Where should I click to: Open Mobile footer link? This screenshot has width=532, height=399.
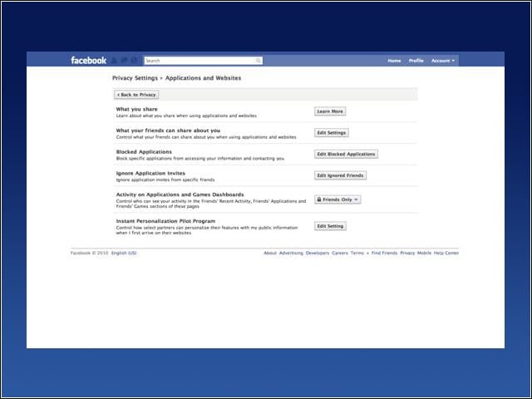[424, 253]
